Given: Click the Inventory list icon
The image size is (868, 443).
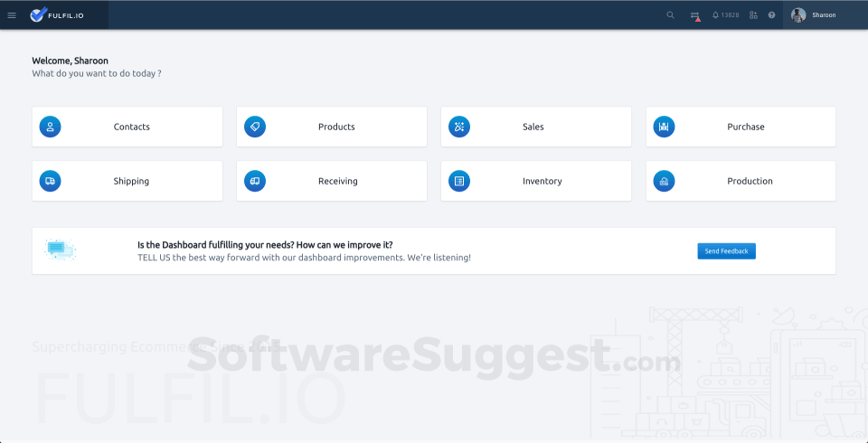Looking at the screenshot, I should tap(459, 181).
